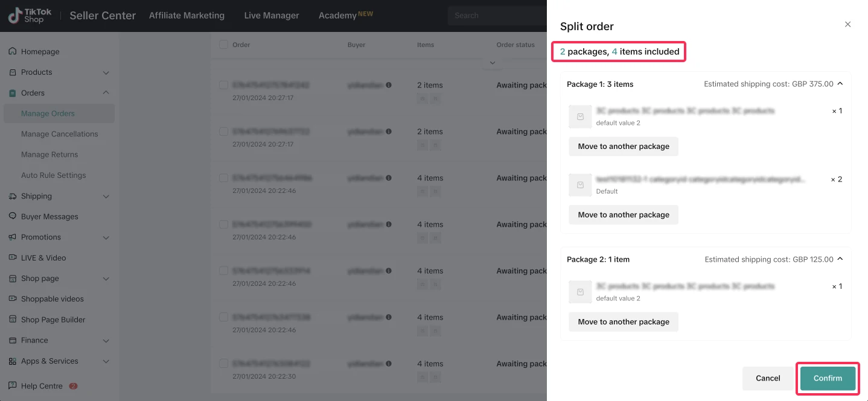This screenshot has width=868, height=401.
Task: Click the Order status column header
Action: click(515, 45)
